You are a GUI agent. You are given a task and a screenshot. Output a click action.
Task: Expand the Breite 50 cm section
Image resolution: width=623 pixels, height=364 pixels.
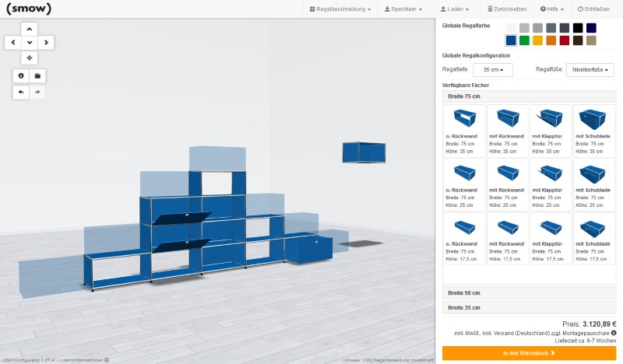pyautogui.click(x=530, y=293)
